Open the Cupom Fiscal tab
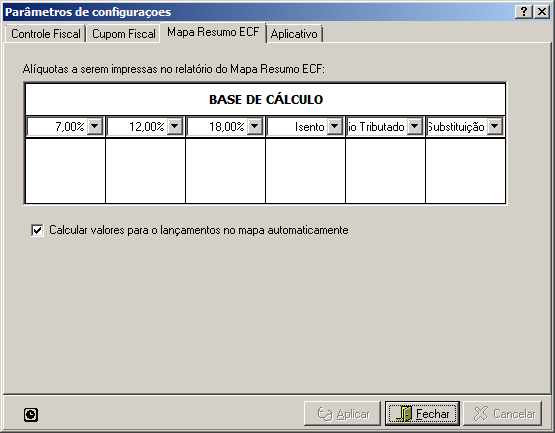This screenshot has height=433, width=555. click(124, 34)
